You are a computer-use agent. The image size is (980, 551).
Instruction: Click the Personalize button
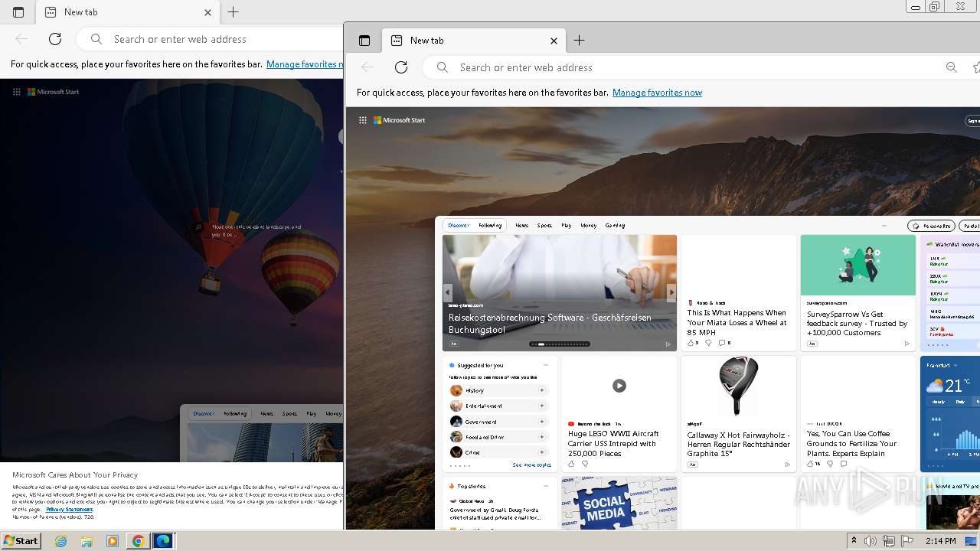pos(931,226)
